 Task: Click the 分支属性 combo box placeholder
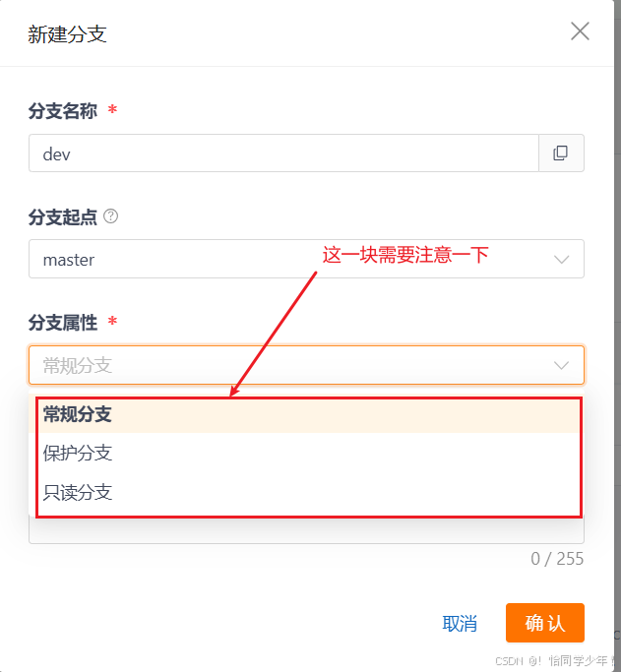[x=306, y=365]
